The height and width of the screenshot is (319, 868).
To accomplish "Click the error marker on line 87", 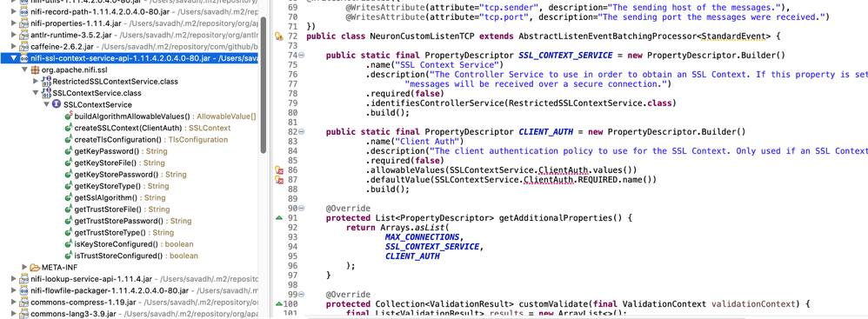I will point(279,180).
